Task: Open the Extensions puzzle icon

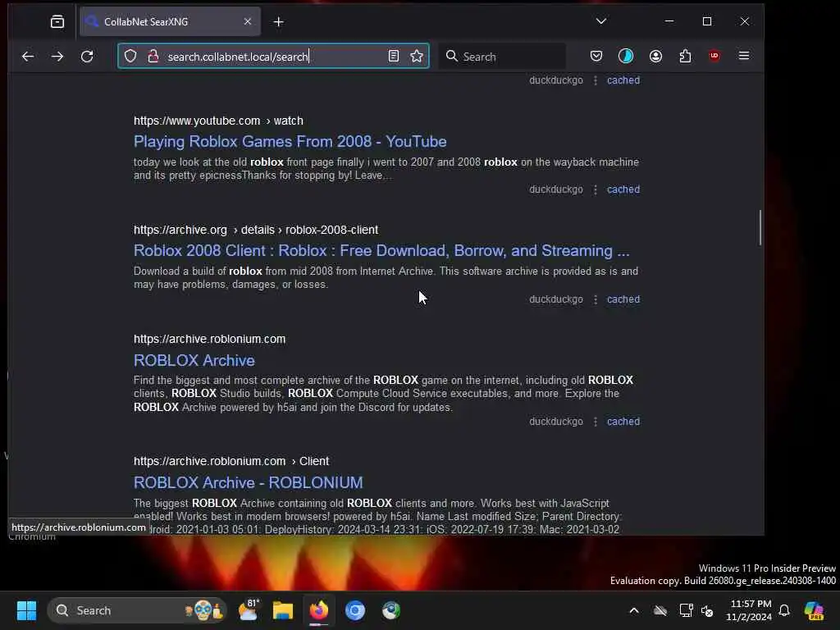Action: (x=685, y=56)
